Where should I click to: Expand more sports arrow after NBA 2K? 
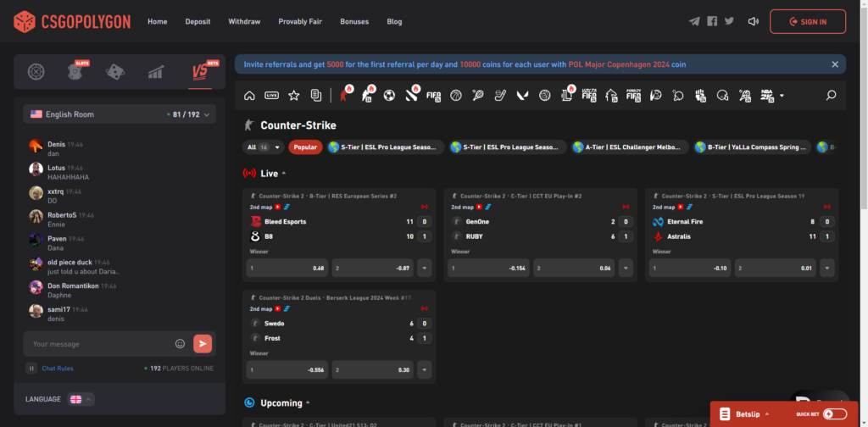pyautogui.click(x=782, y=96)
